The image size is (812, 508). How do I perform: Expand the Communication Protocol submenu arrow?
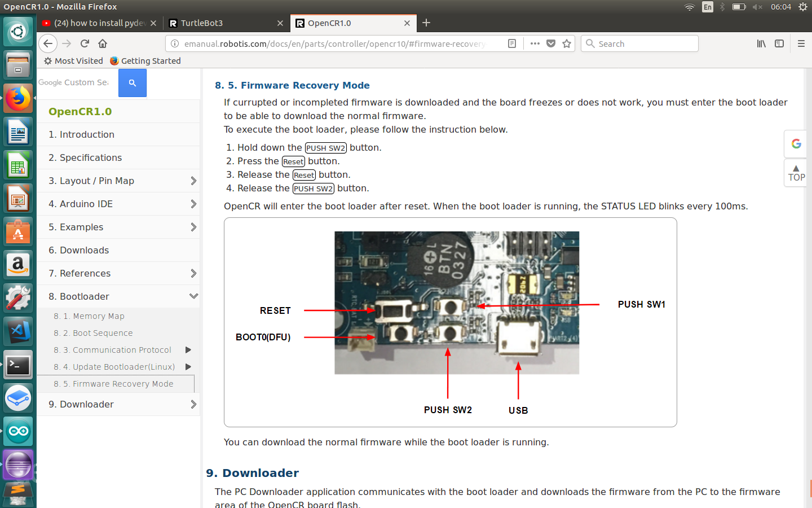[x=188, y=350]
